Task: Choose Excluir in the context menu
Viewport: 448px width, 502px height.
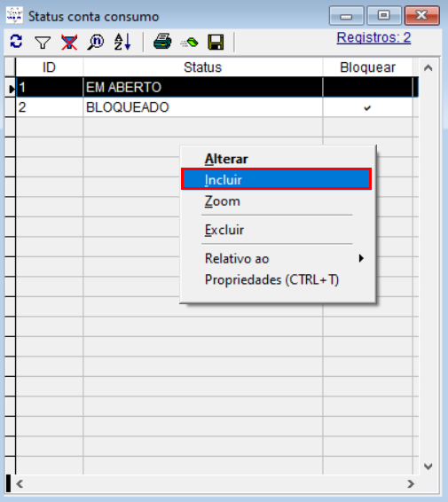Action: click(224, 230)
